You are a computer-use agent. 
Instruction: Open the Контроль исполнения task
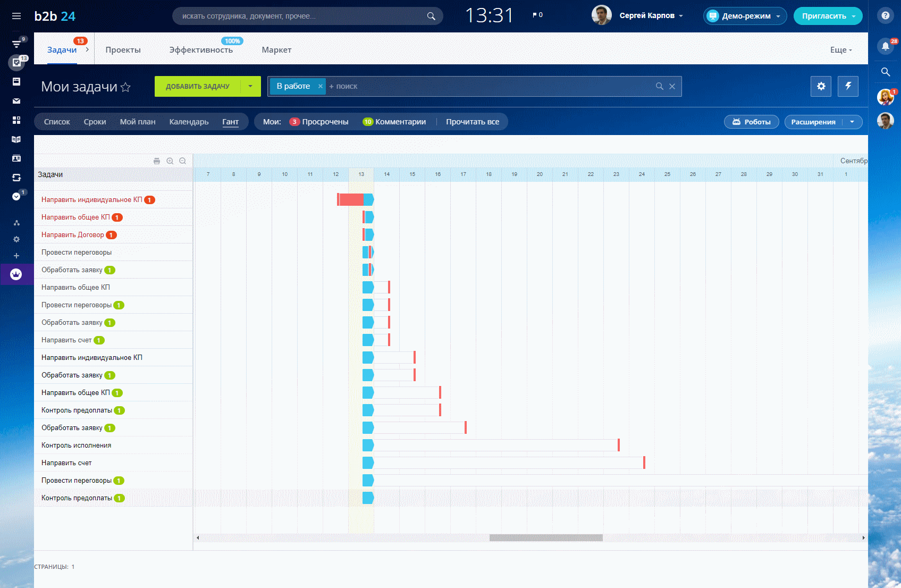click(x=77, y=445)
